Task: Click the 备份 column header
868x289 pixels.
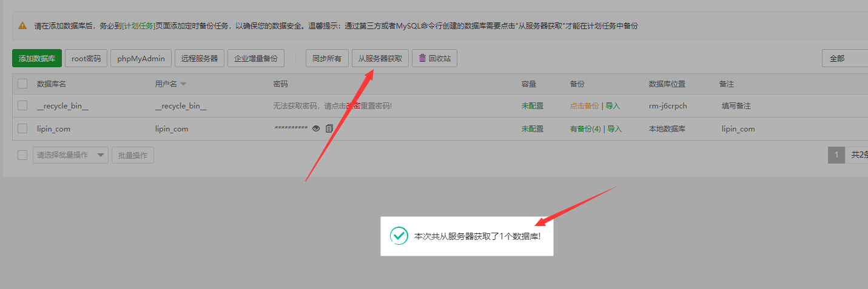Action: [x=577, y=84]
